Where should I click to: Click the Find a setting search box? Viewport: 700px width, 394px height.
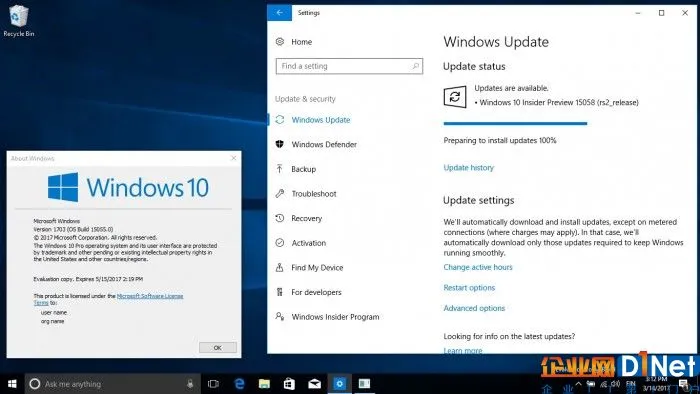click(349, 66)
